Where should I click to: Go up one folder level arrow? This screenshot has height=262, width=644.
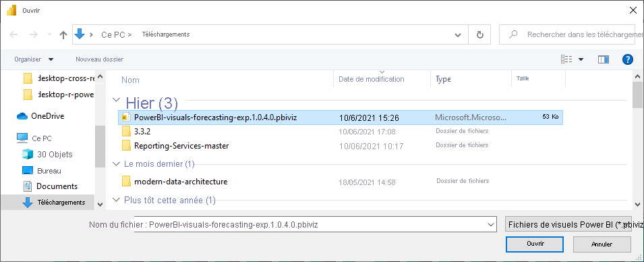click(x=63, y=35)
